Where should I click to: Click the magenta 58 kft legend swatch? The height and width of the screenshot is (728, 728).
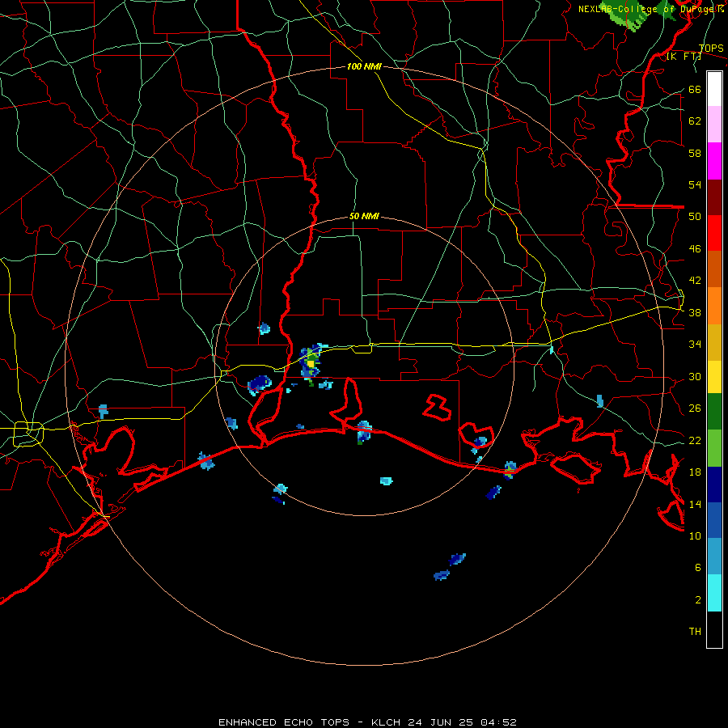click(x=714, y=161)
